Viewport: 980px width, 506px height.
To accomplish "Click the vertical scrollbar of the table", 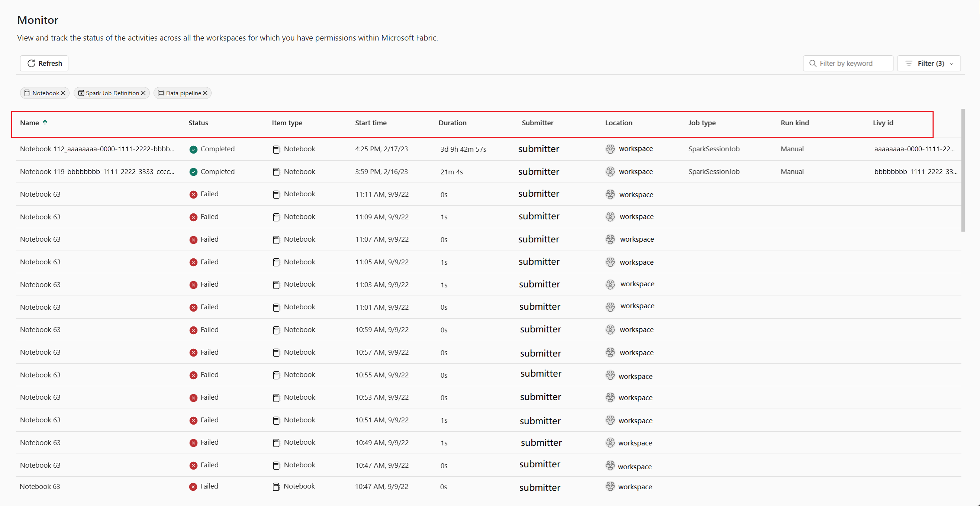I will click(x=963, y=170).
